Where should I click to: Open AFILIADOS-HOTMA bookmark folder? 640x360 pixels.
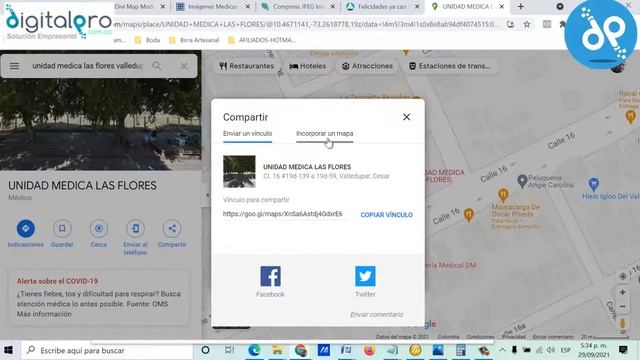(262, 40)
